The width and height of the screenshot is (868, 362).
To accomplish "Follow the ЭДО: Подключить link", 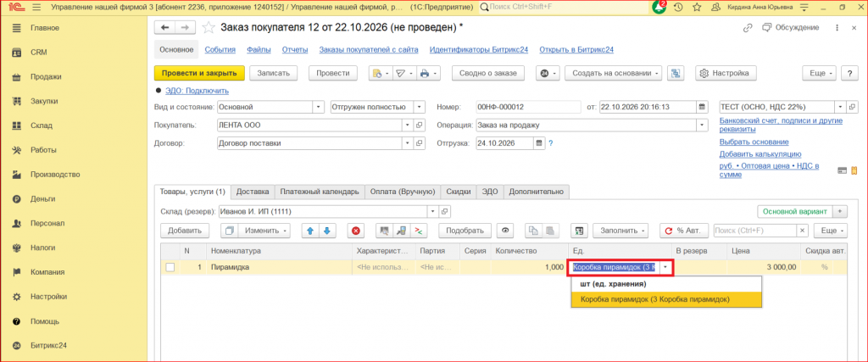I will [197, 91].
